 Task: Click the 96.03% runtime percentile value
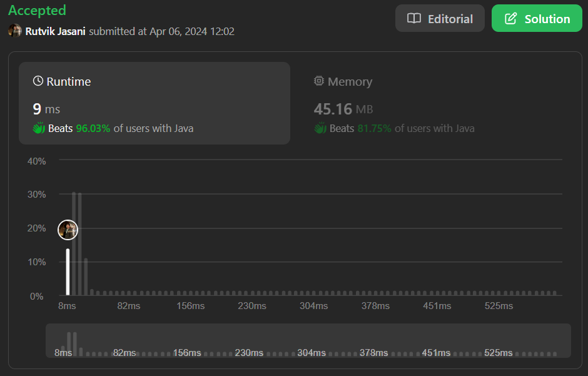click(93, 129)
